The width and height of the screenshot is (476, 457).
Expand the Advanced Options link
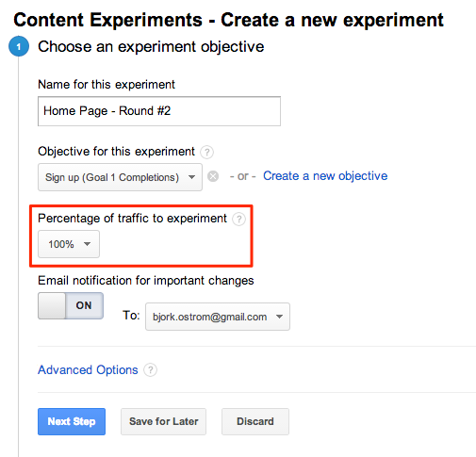coord(88,370)
